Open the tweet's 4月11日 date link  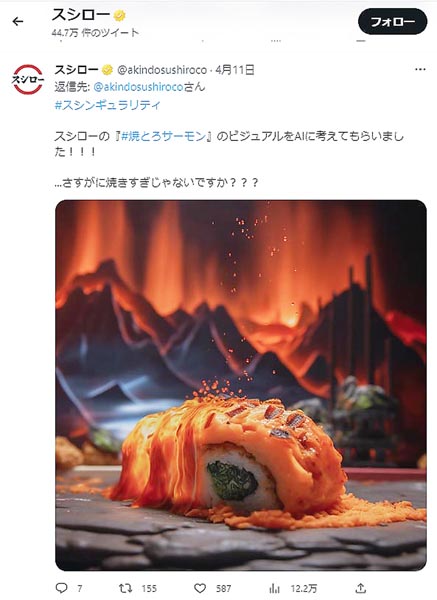pos(235,70)
